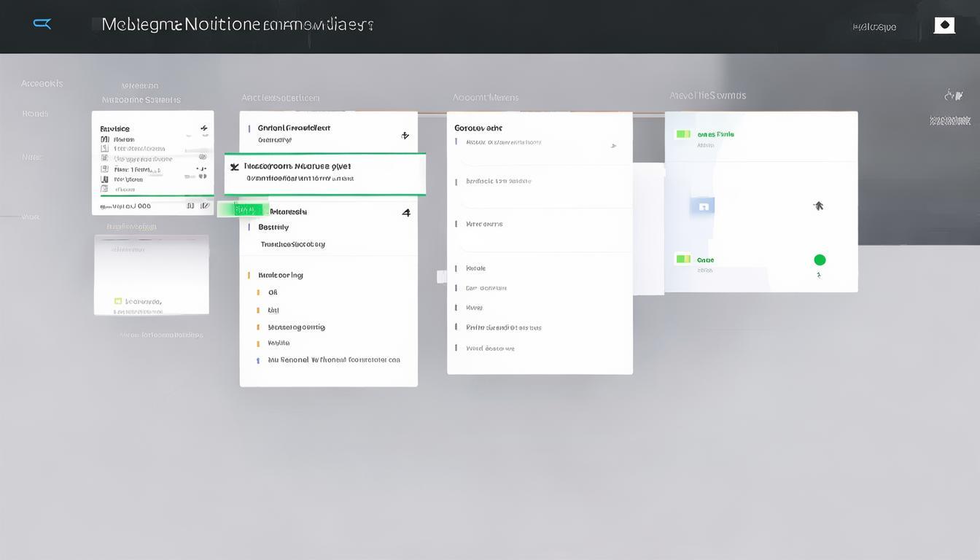Select the first item in the left sidebar
This screenshot has width=980, height=560.
click(x=42, y=83)
